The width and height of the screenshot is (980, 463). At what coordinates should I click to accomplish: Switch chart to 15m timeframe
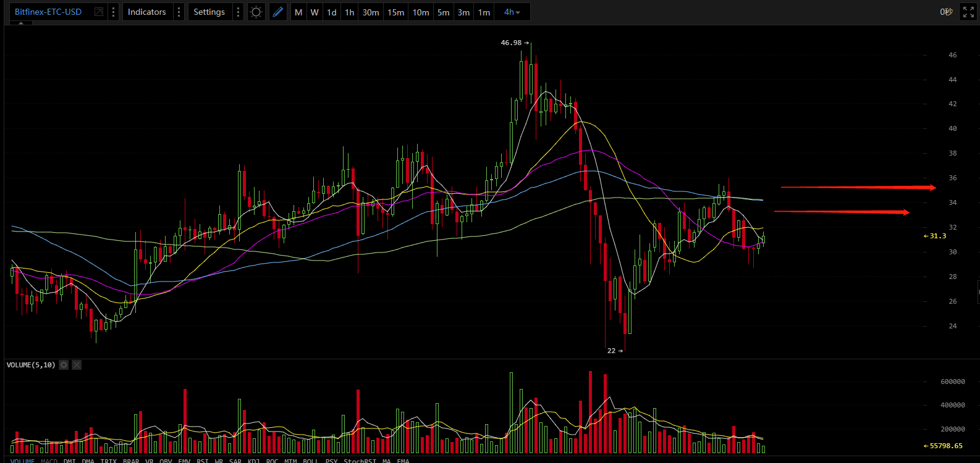click(x=396, y=12)
